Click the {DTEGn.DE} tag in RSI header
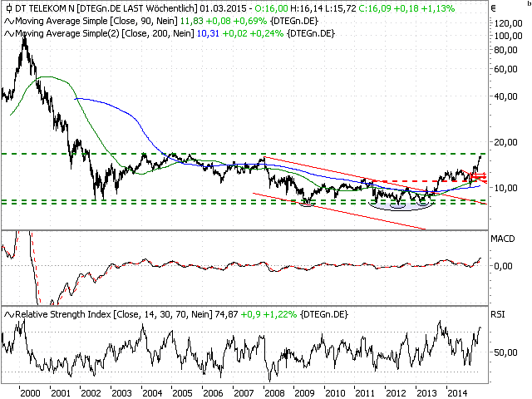This screenshot has width=532, height=399. coord(324,314)
